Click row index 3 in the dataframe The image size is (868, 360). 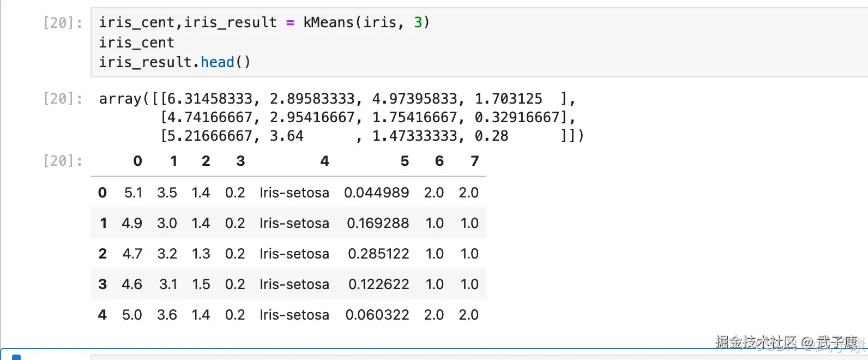click(103, 284)
